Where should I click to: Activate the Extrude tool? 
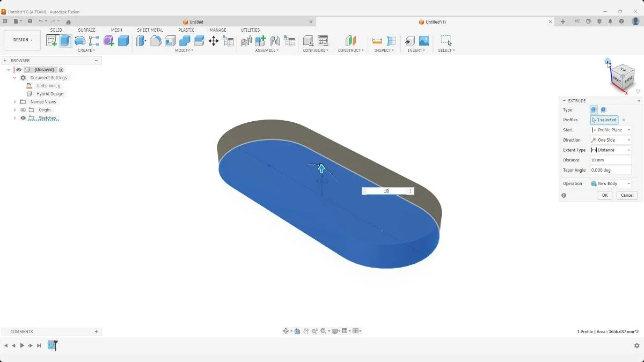tap(67, 41)
